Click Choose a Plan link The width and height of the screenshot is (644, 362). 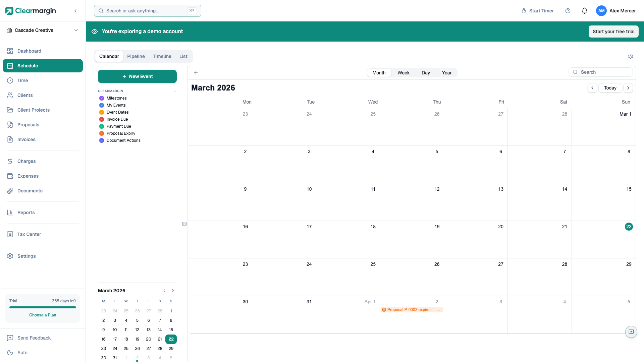point(43,315)
